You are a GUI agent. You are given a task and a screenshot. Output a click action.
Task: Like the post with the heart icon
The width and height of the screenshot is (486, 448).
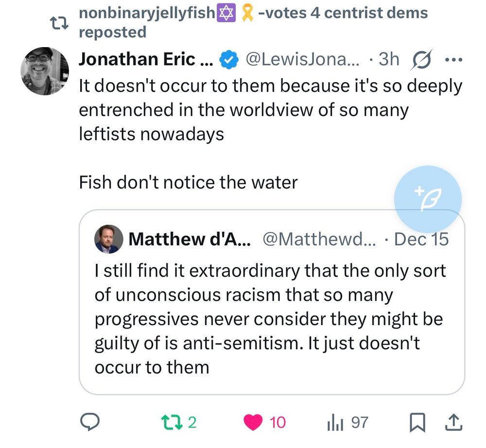pyautogui.click(x=253, y=422)
